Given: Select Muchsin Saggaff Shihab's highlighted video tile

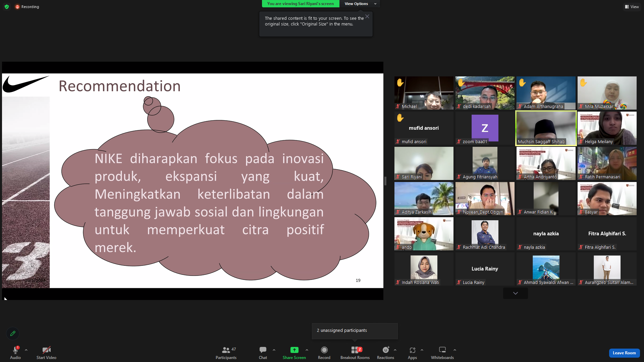Looking at the screenshot, I should pyautogui.click(x=546, y=128).
